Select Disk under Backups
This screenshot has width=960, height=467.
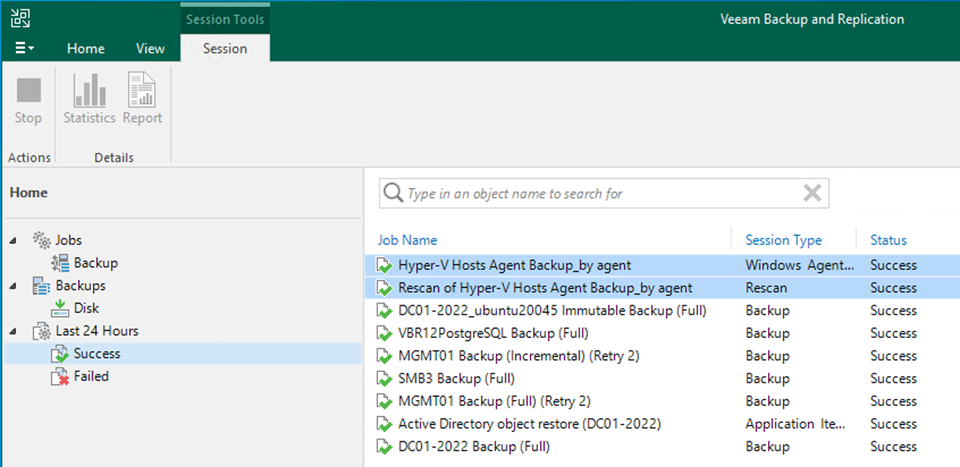tap(86, 308)
